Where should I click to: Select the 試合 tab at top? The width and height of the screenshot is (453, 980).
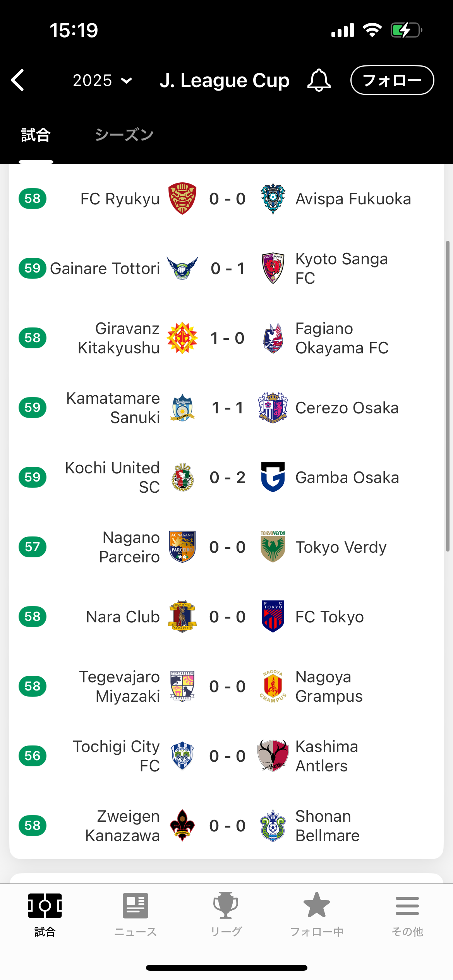coord(36,135)
